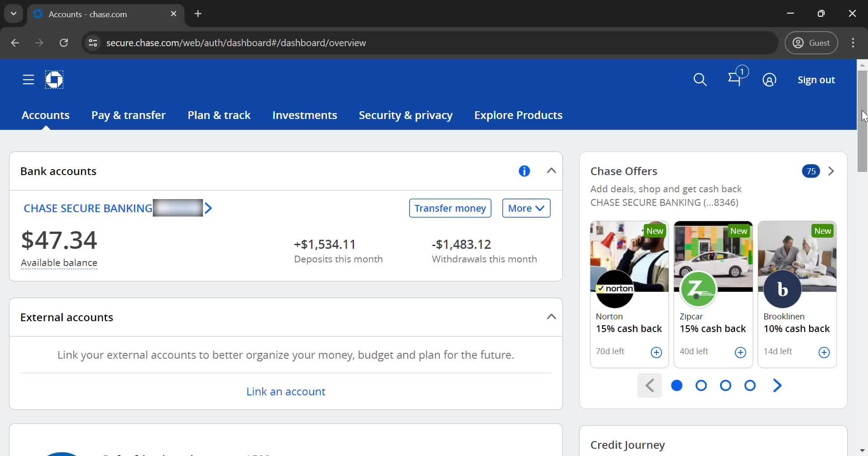Open the search magnifier icon

(700, 80)
